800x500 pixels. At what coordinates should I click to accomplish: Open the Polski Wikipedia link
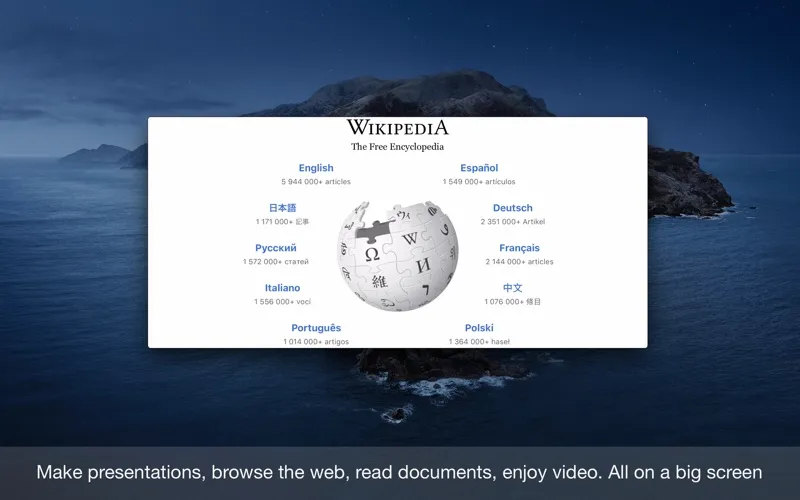click(479, 328)
